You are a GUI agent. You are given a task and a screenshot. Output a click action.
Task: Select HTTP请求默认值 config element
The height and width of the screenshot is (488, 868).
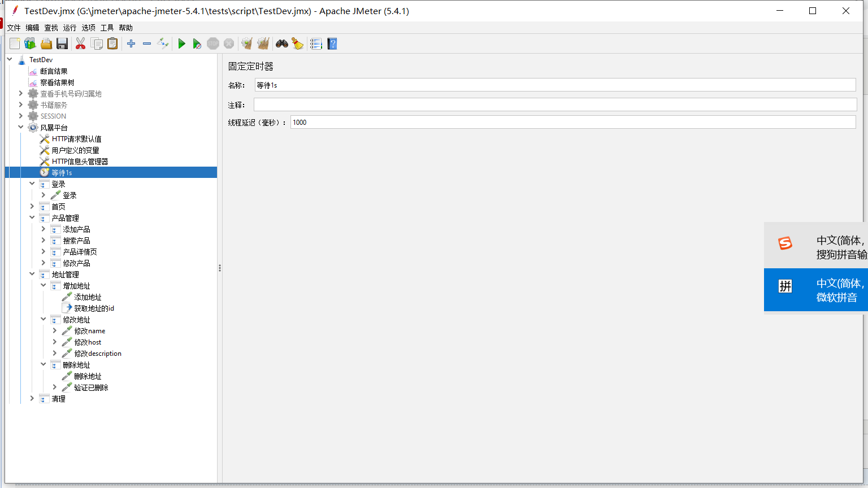(76, 139)
